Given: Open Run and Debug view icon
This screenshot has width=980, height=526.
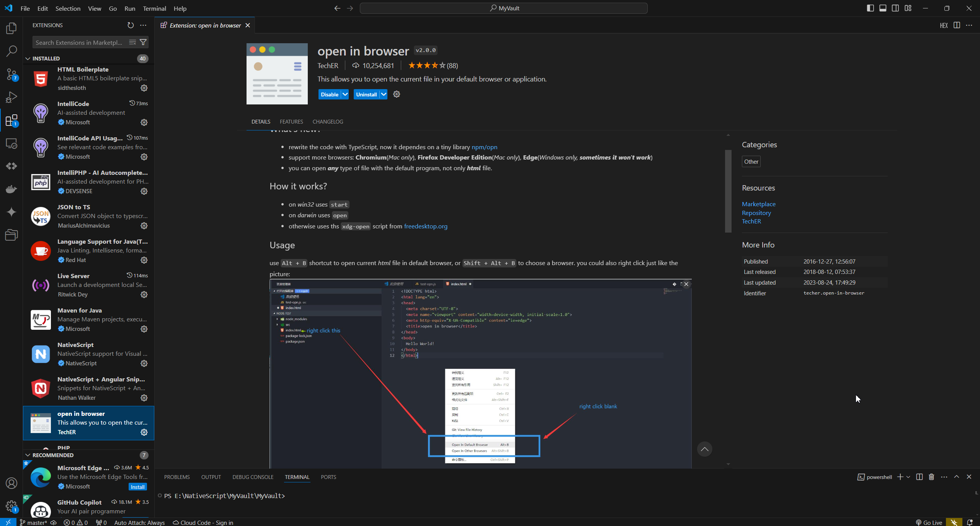Looking at the screenshot, I should tap(11, 97).
